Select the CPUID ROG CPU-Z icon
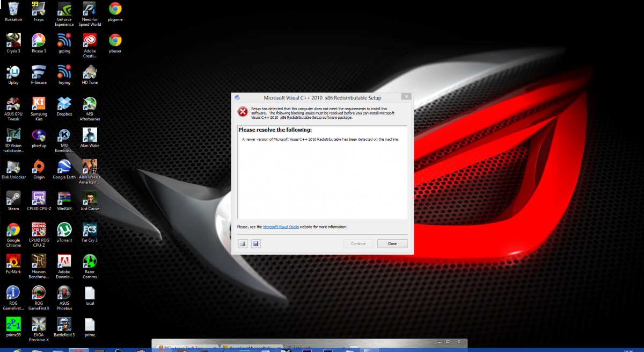 [x=39, y=235]
